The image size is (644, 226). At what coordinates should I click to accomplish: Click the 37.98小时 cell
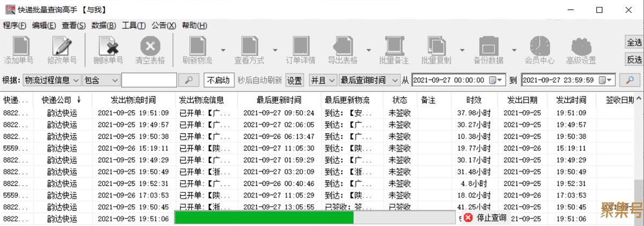pyautogui.click(x=474, y=113)
